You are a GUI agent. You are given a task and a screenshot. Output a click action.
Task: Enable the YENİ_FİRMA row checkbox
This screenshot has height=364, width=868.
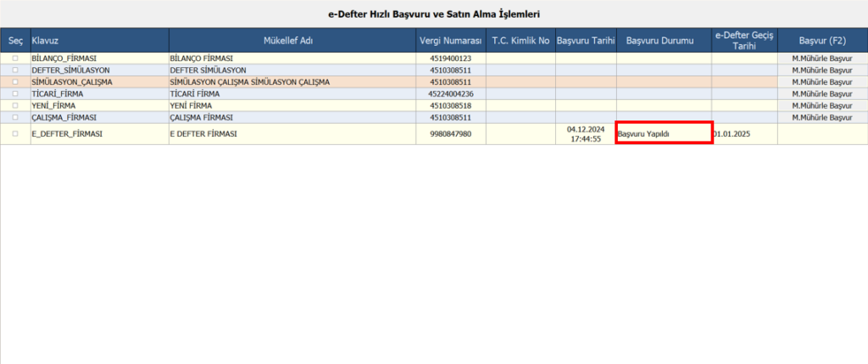[15, 105]
